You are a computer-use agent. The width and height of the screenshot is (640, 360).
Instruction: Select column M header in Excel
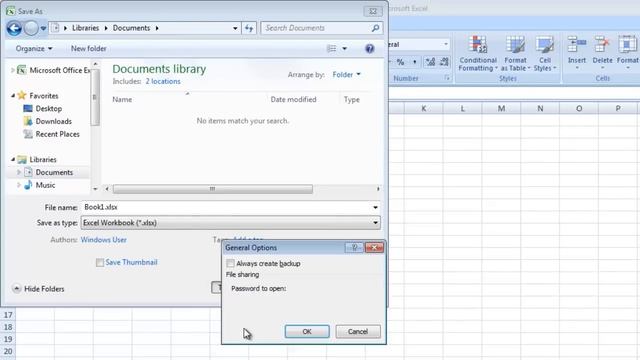click(x=501, y=109)
